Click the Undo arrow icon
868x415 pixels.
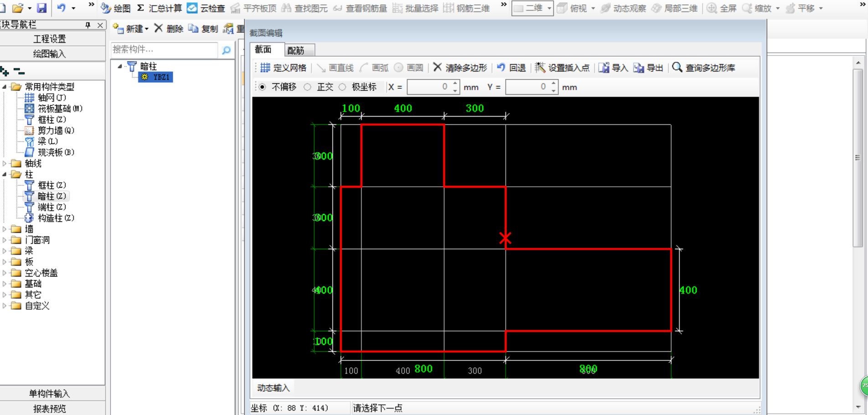pos(61,8)
